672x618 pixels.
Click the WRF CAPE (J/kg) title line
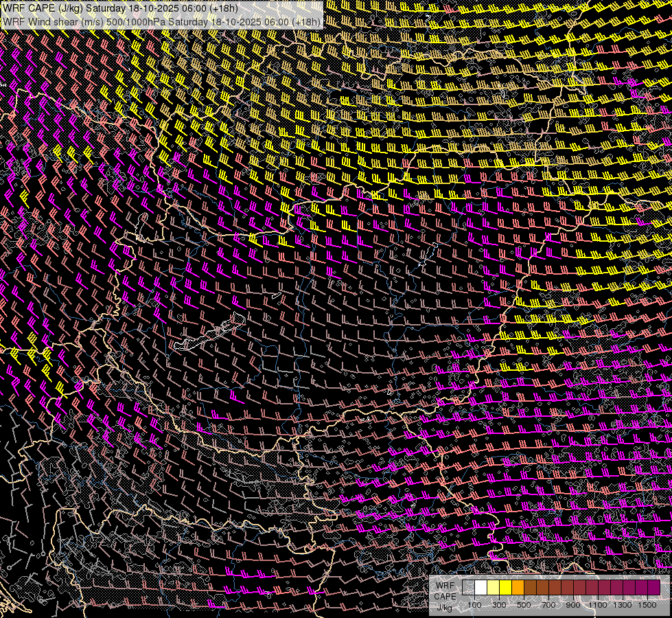point(121,8)
